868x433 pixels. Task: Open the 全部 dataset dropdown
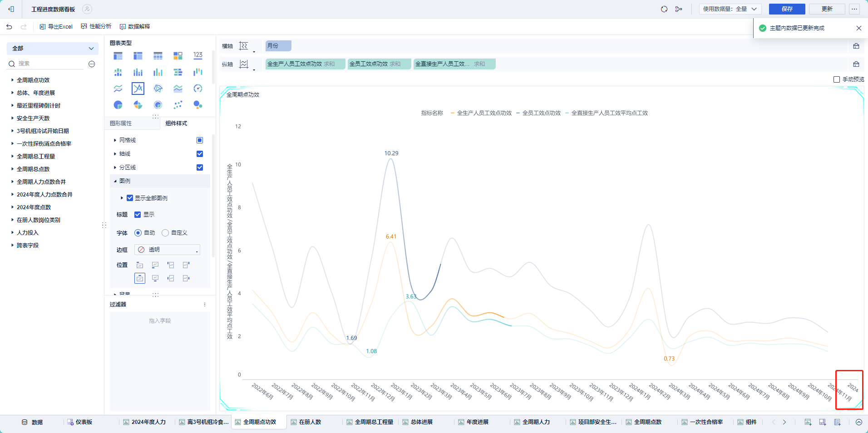click(x=53, y=49)
